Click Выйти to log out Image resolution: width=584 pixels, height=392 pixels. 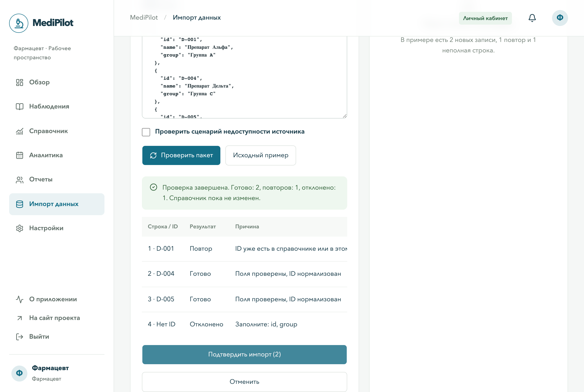(57, 337)
